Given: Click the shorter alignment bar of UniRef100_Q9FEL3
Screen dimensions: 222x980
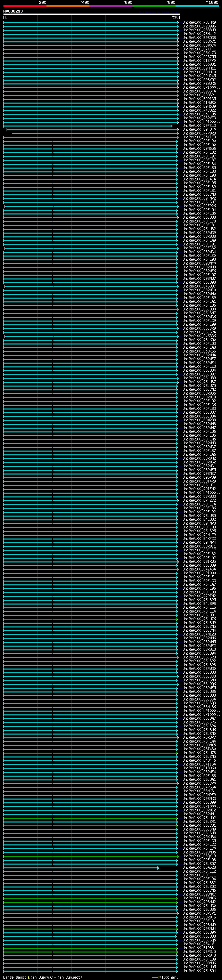Looking at the screenshot, I should click(88, 126).
